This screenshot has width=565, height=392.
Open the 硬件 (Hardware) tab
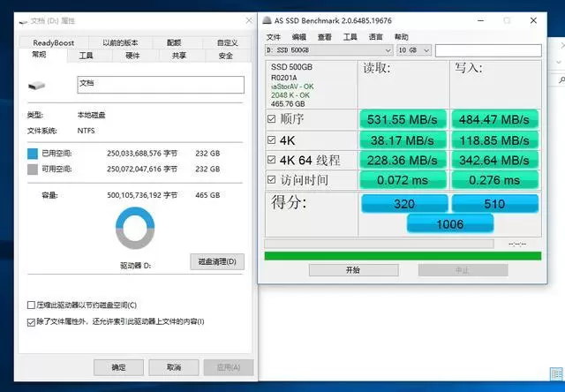(x=132, y=56)
